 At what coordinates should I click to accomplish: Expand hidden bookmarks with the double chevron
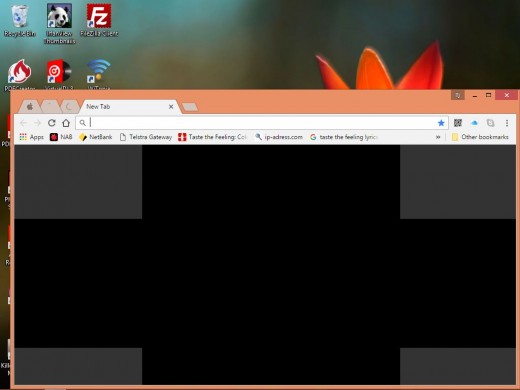pyautogui.click(x=438, y=137)
